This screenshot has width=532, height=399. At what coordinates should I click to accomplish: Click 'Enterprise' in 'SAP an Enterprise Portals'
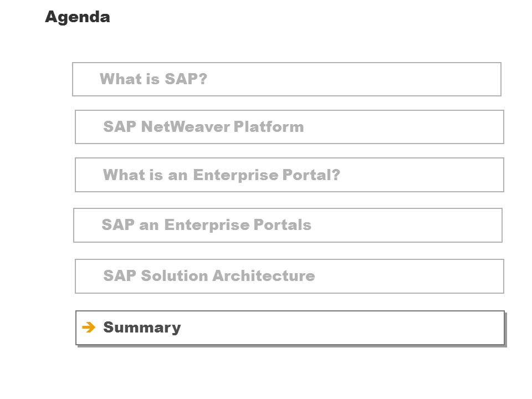pos(207,225)
